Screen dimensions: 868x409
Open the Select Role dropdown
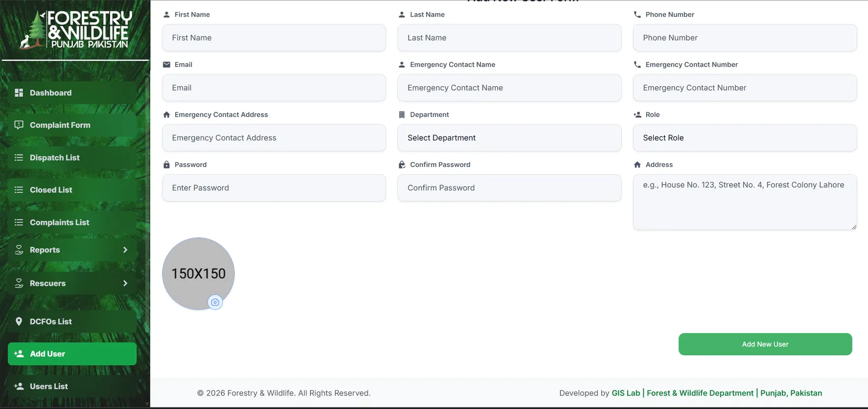click(x=745, y=138)
